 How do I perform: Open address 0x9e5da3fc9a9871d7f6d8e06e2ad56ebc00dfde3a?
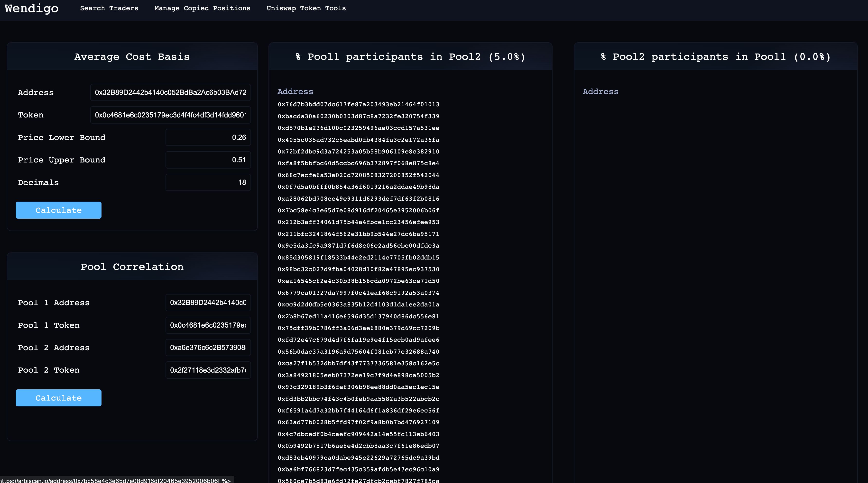coord(359,246)
